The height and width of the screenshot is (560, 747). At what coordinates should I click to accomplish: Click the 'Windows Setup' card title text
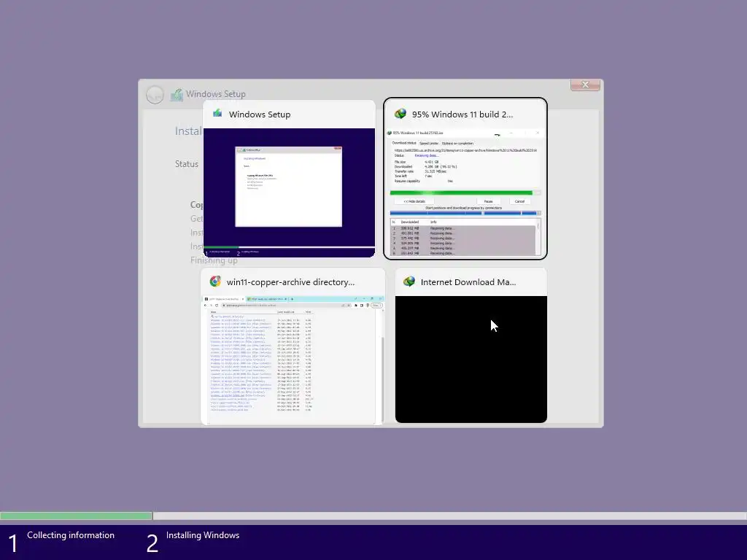[260, 114]
